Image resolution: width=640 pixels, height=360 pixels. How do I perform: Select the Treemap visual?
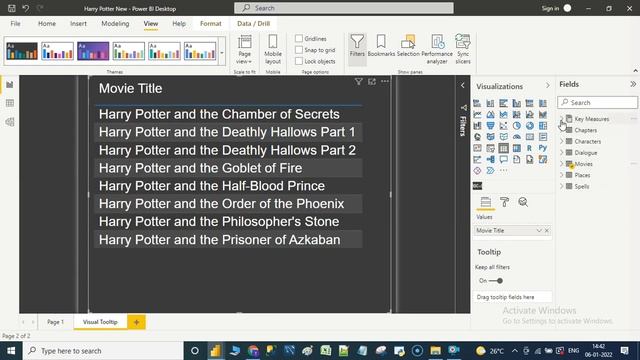(x=542, y=126)
